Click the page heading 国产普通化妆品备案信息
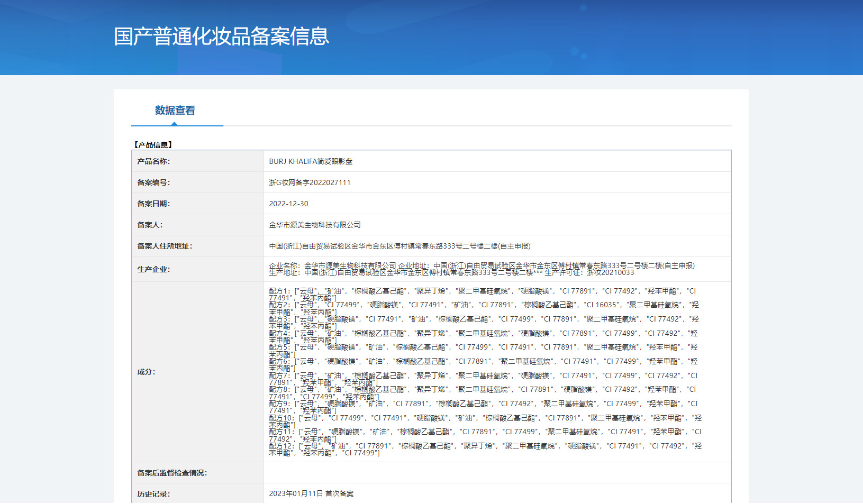The image size is (863, 504). (221, 36)
